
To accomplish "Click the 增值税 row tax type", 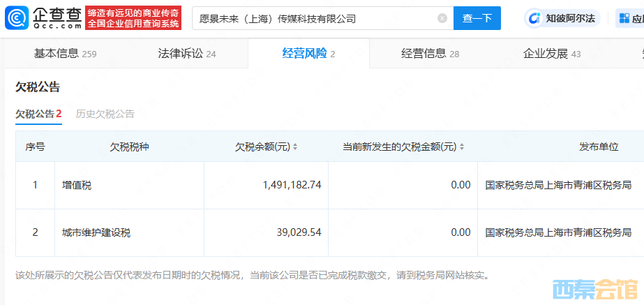I will (77, 186).
